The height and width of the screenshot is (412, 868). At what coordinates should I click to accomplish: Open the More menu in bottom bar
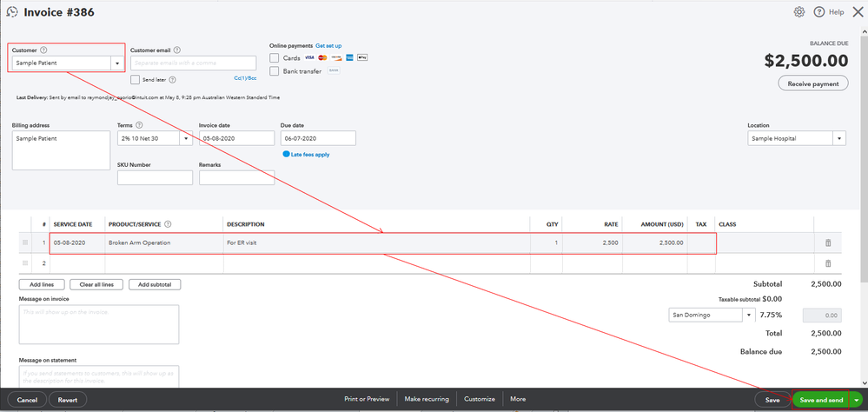pos(518,399)
